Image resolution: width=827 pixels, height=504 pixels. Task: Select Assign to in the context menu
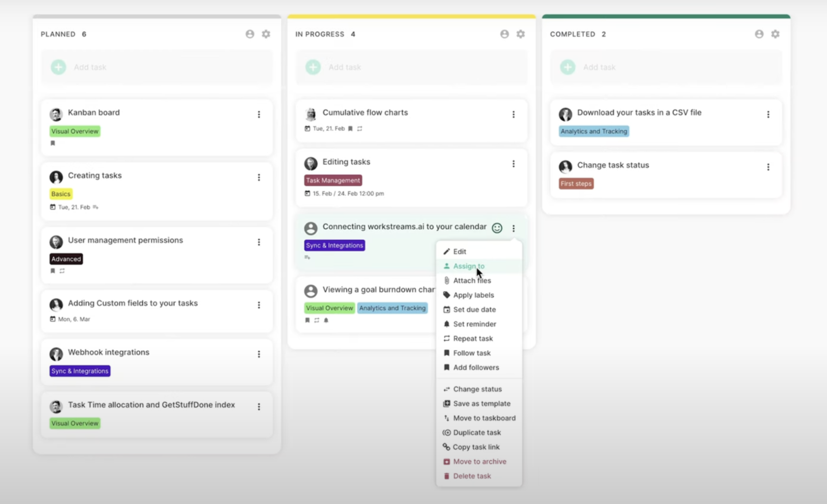468,266
